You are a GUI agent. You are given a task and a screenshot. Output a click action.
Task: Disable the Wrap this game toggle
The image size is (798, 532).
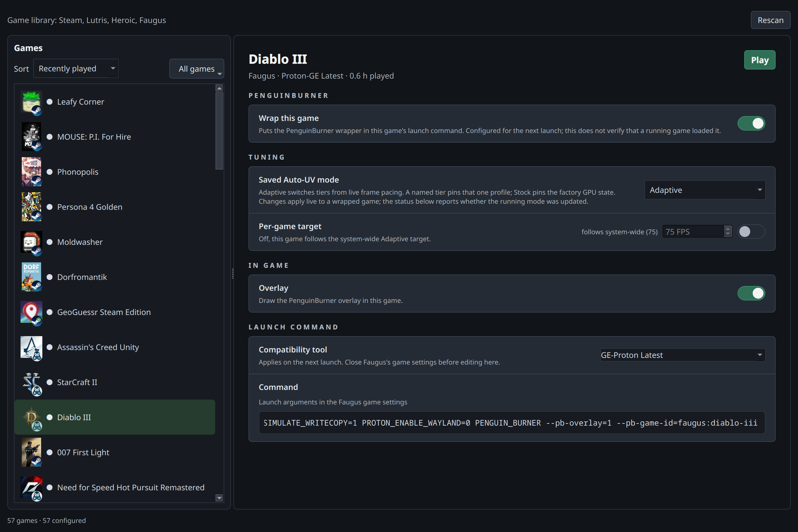click(751, 124)
